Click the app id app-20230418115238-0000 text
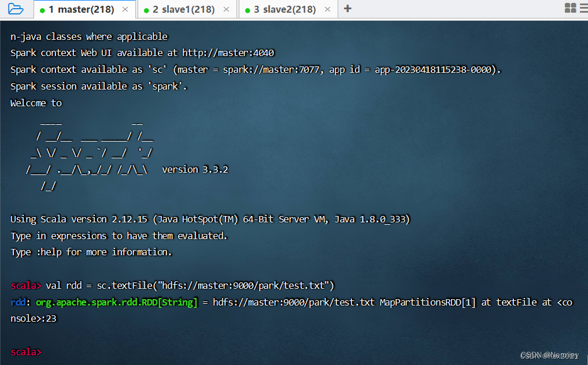The height and width of the screenshot is (365, 588). [x=433, y=70]
